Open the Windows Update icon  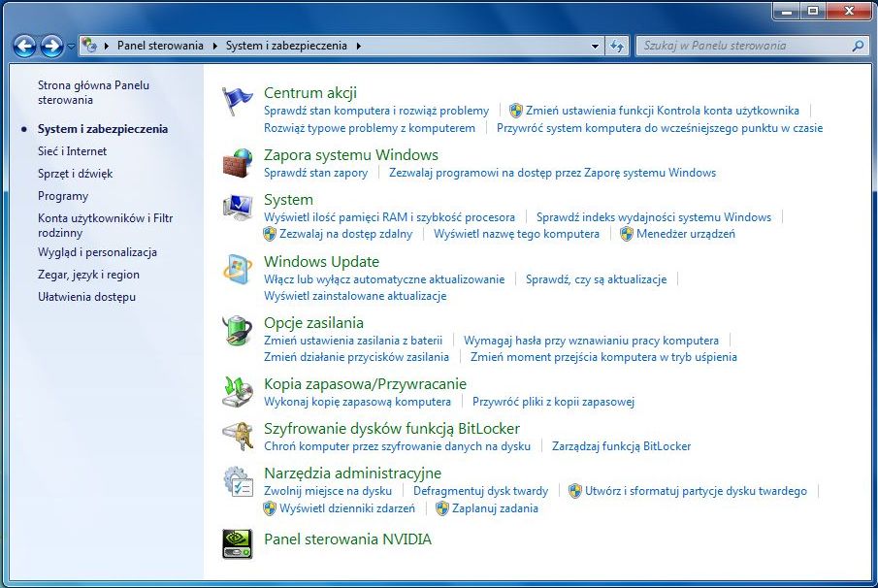pyautogui.click(x=238, y=270)
